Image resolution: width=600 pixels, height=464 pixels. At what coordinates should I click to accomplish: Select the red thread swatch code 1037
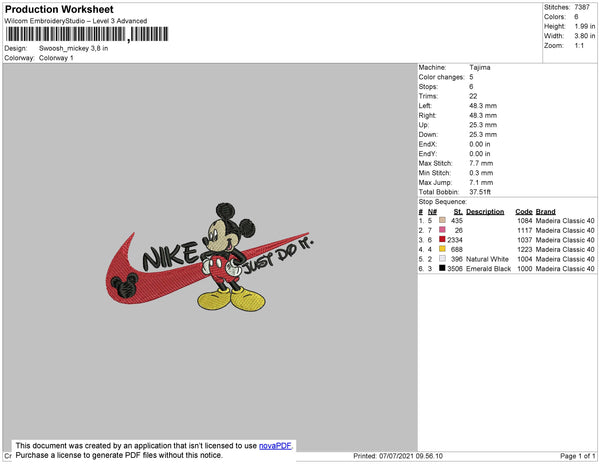442,239
